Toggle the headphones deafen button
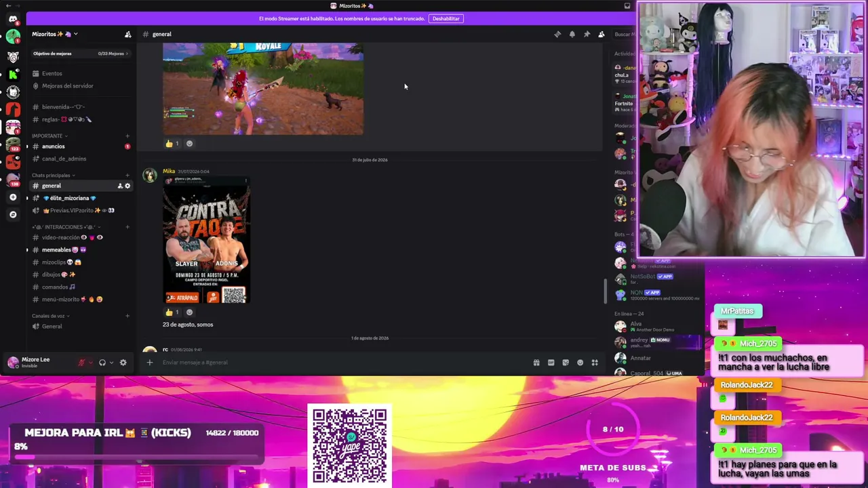The image size is (868, 488). tap(102, 363)
